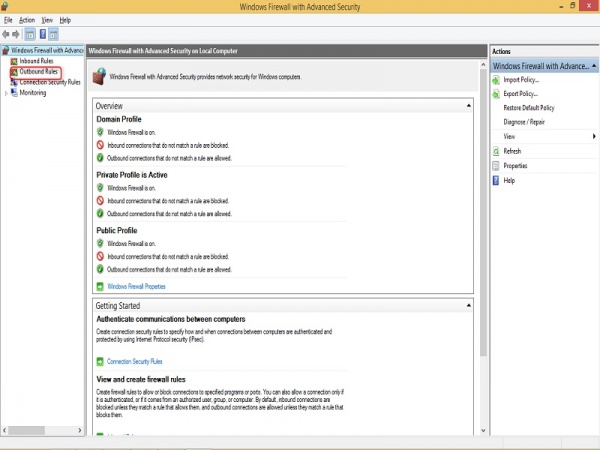Open the Windows Firewall Properties link
600x450 pixels.
coord(136,286)
